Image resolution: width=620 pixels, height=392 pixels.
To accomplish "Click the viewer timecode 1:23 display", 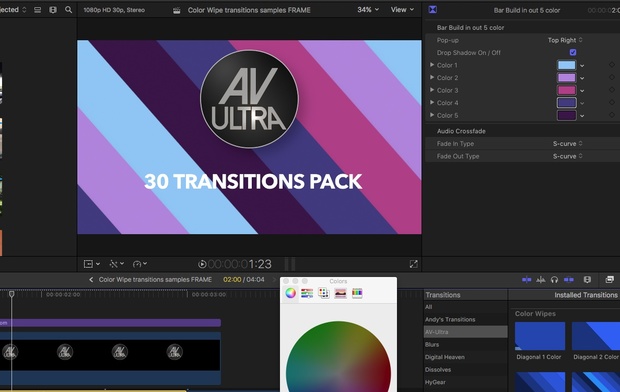I will (240, 264).
